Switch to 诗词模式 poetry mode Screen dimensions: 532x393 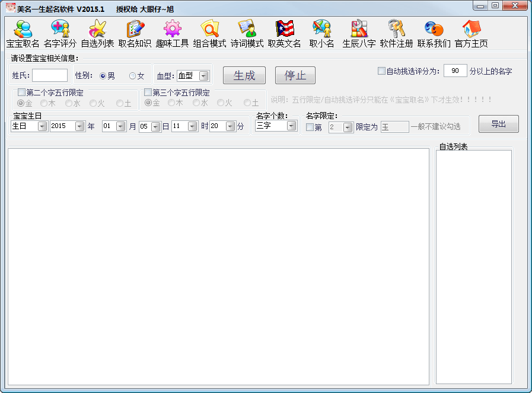[246, 33]
